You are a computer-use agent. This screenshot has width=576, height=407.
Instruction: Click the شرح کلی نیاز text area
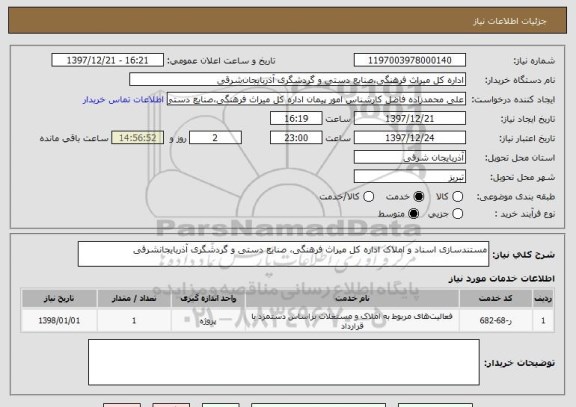click(283, 254)
